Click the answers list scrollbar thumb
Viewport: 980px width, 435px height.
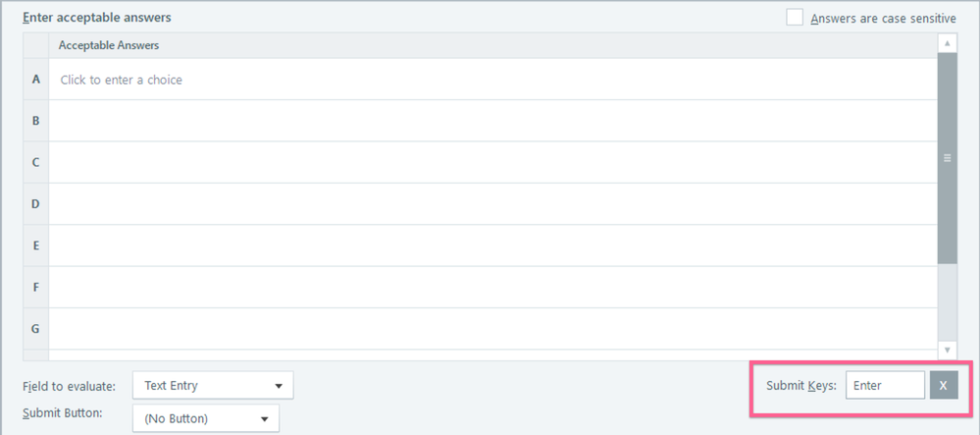coord(948,157)
